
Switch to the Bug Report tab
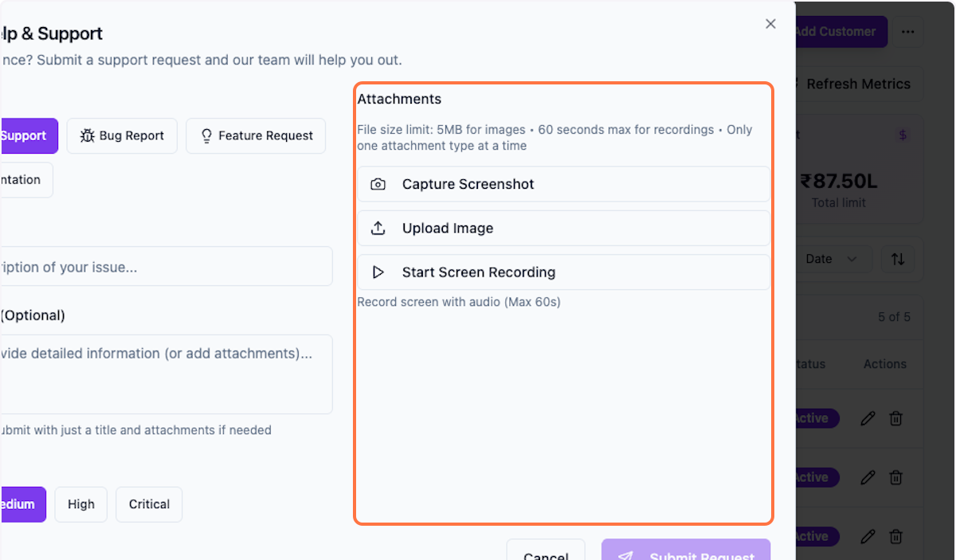(x=122, y=135)
